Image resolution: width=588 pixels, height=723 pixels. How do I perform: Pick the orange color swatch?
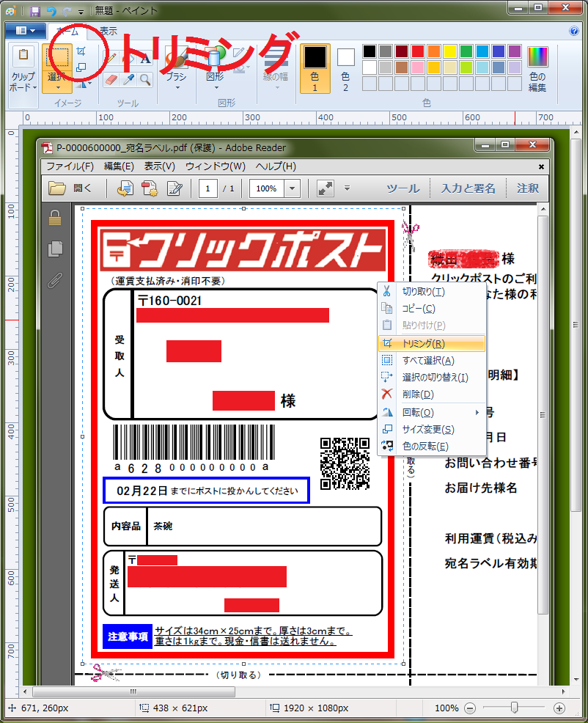click(x=434, y=51)
